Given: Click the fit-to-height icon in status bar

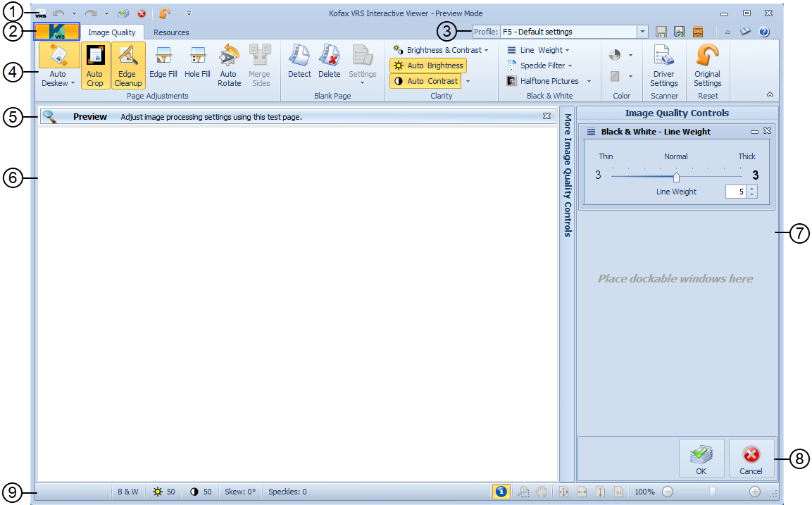Looking at the screenshot, I should tap(600, 492).
